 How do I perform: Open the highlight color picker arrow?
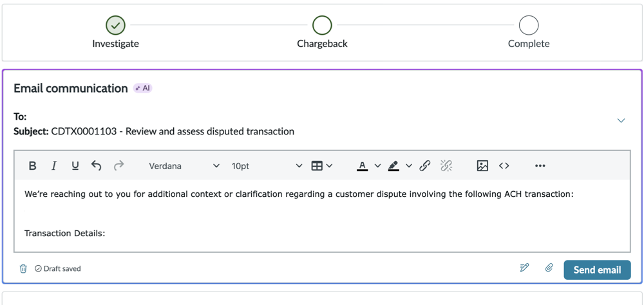pos(409,166)
